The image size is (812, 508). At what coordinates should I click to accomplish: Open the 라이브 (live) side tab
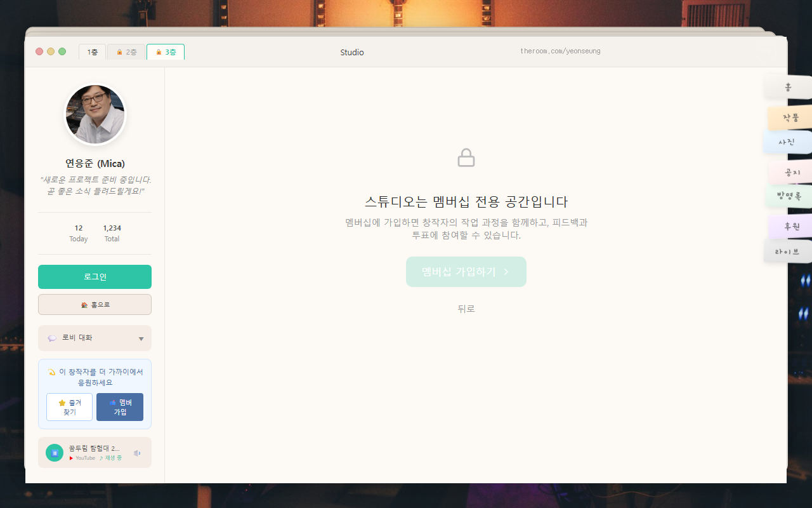787,250
